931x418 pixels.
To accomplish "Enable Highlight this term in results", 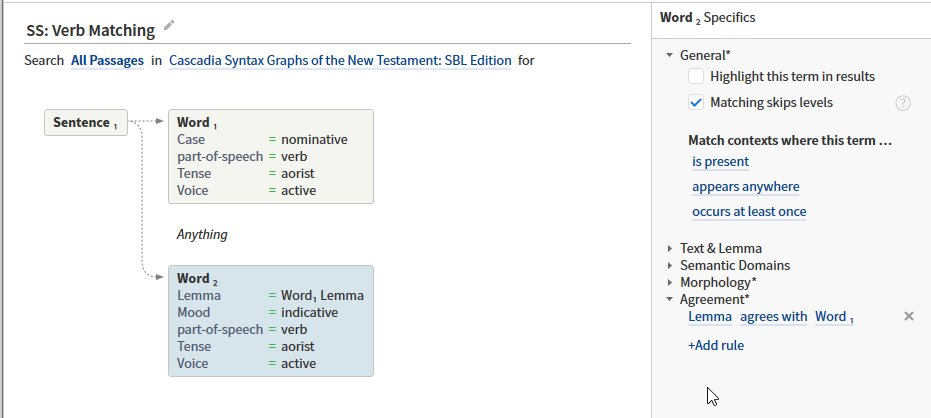I will point(696,77).
